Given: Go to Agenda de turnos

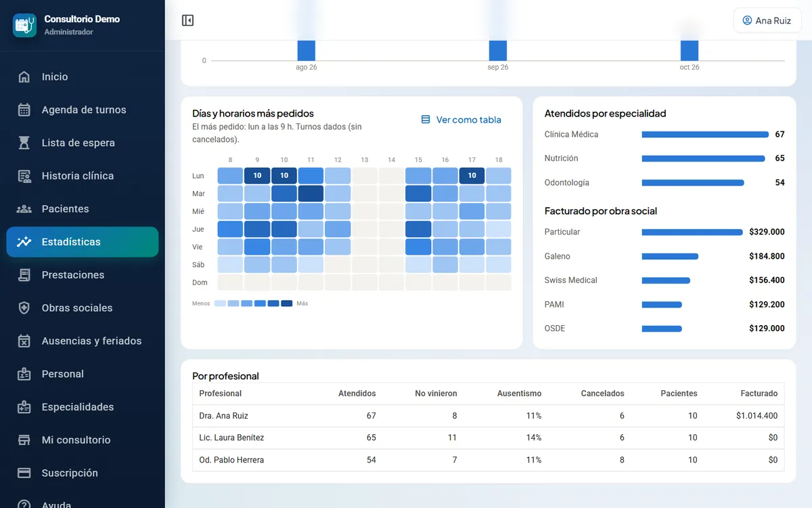Looking at the screenshot, I should point(83,110).
